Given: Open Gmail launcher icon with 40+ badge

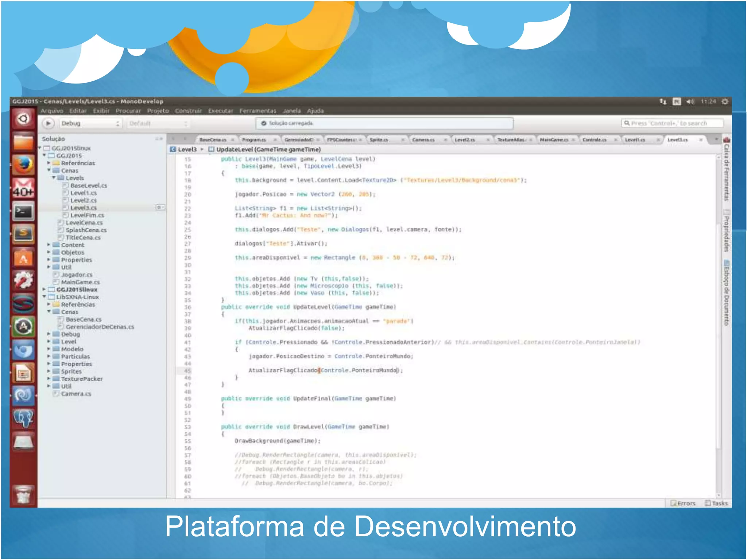Looking at the screenshot, I should coord(23,188).
